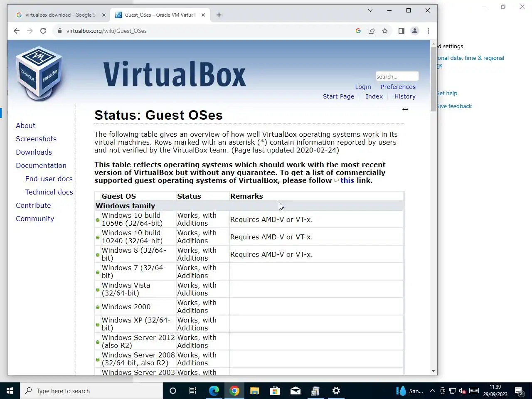Image resolution: width=532 pixels, height=399 pixels.
Task: Reload the VirtualBox page
Action: [x=43, y=31]
